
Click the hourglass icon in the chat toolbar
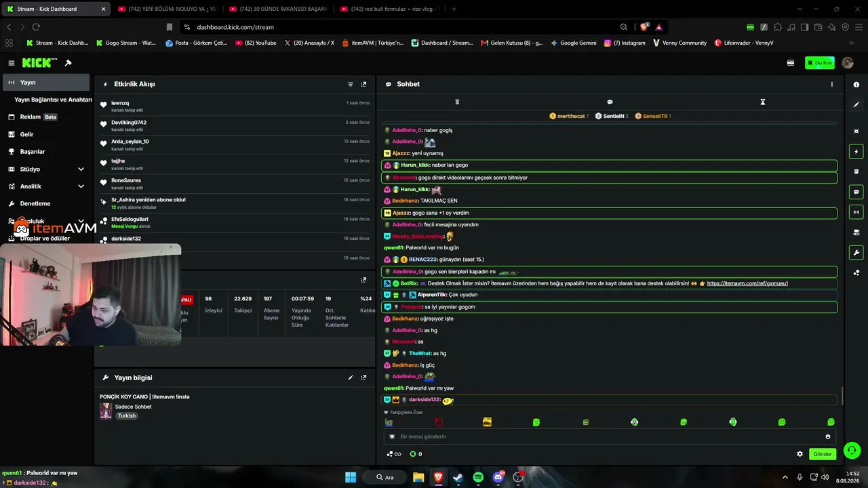tap(762, 102)
